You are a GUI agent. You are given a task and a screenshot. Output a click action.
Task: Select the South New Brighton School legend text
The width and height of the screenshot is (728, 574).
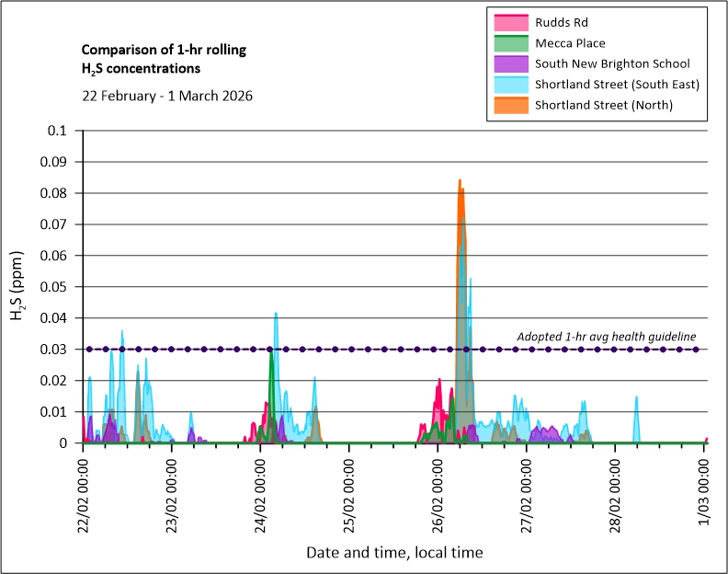pos(612,63)
